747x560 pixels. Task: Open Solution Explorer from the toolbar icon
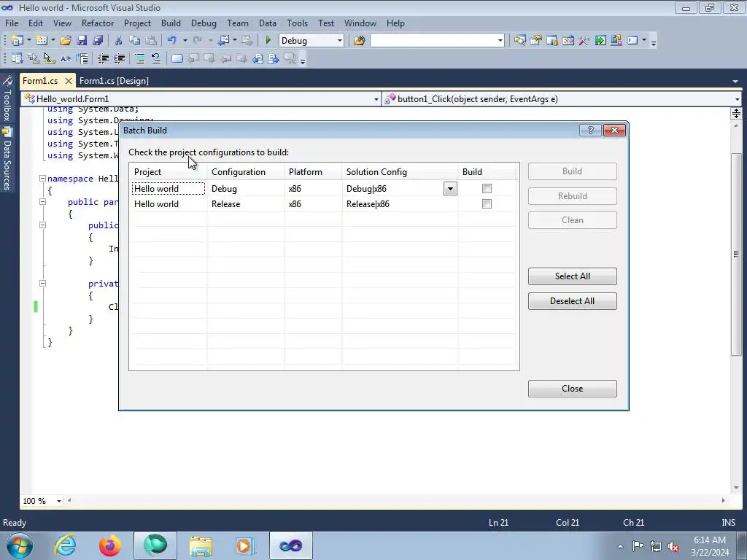tap(519, 41)
